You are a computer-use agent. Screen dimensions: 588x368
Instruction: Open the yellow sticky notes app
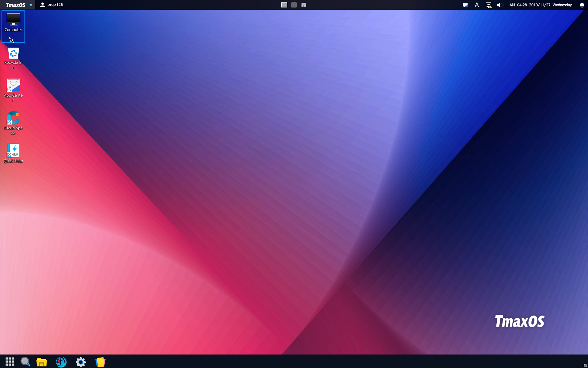coord(100,362)
